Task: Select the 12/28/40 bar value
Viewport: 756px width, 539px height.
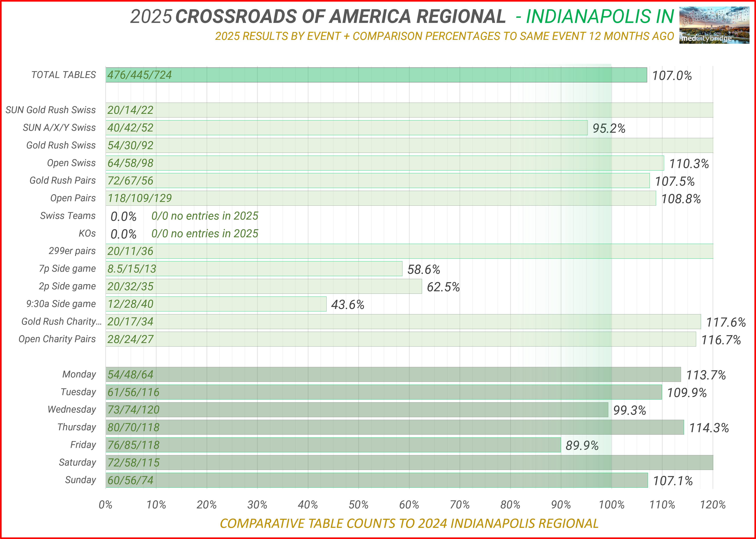Action: click(x=130, y=304)
